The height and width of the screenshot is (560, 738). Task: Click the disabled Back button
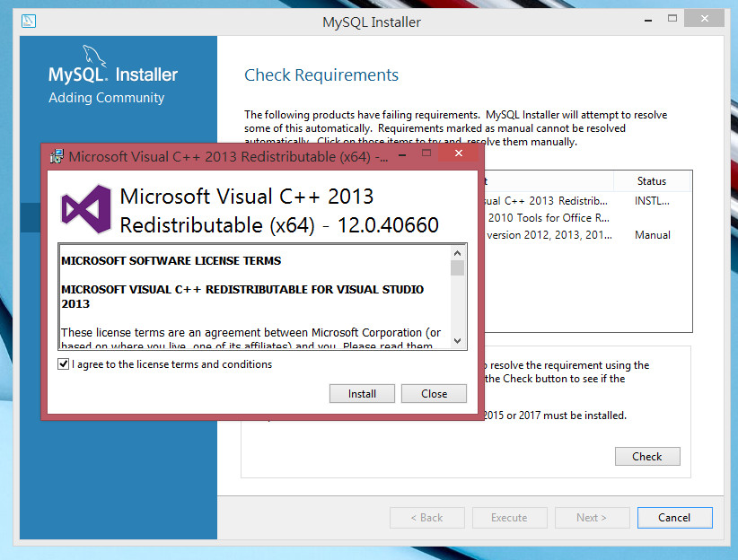(x=426, y=518)
